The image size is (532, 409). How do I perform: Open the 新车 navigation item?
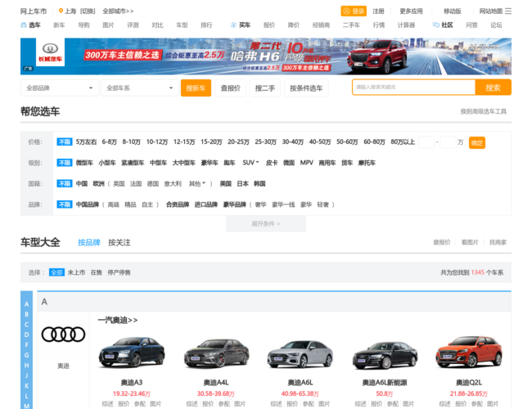(59, 25)
